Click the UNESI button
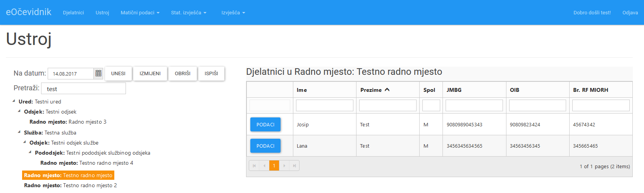This screenshot has height=193, width=644. pyautogui.click(x=118, y=73)
